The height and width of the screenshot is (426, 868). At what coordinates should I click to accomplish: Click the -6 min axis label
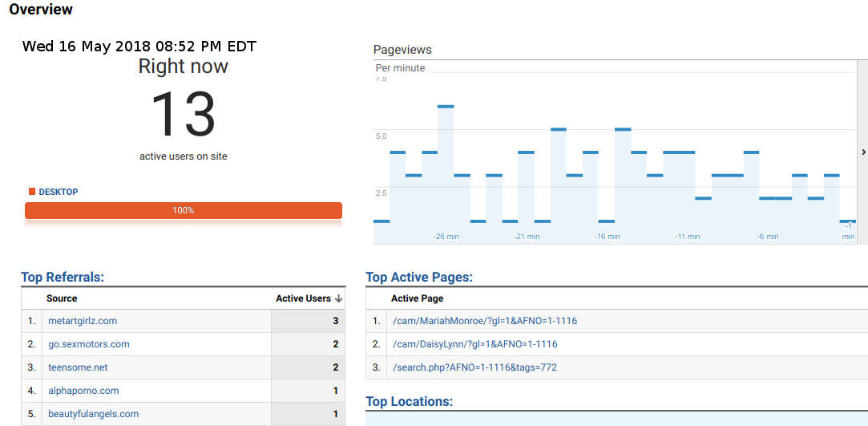(768, 236)
